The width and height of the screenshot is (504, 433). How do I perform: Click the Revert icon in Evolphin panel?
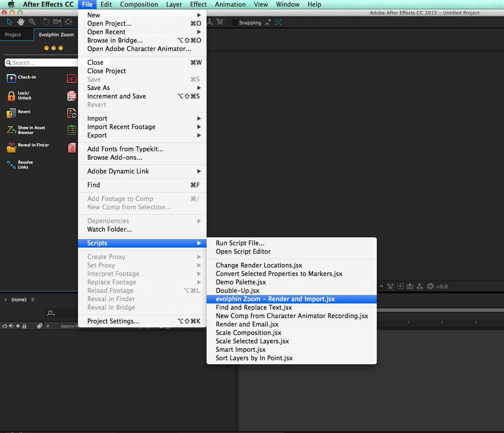tap(11, 113)
